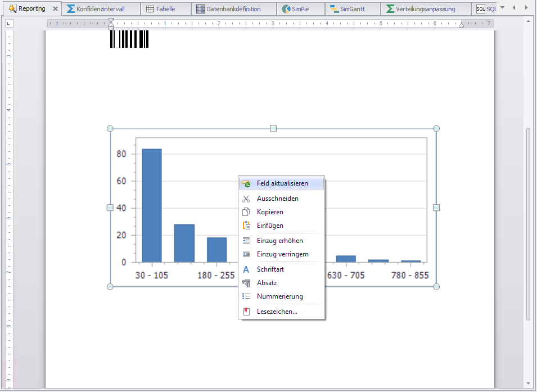Click the right indent marker on ruler
Viewport: 537px width, 392px height.
coord(461,25)
